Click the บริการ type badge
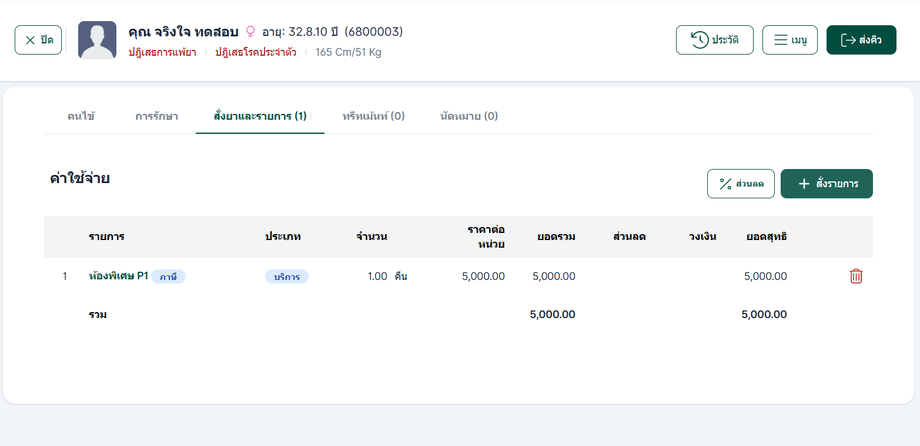 tap(287, 276)
